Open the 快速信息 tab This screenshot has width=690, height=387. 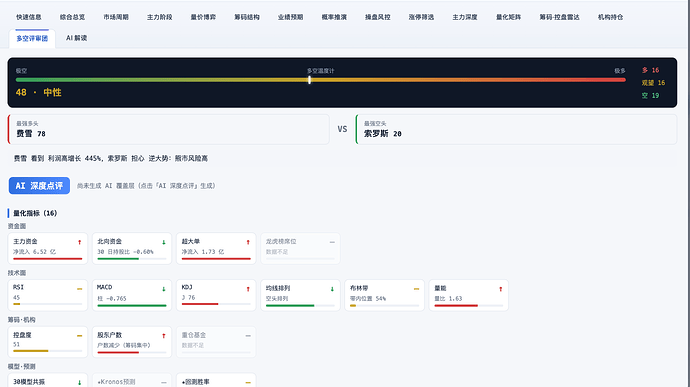[x=29, y=17]
